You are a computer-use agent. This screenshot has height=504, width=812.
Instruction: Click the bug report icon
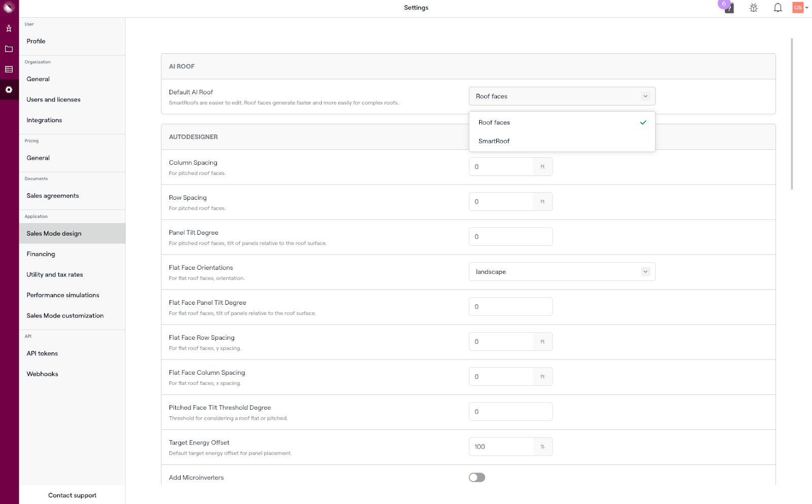(x=754, y=8)
